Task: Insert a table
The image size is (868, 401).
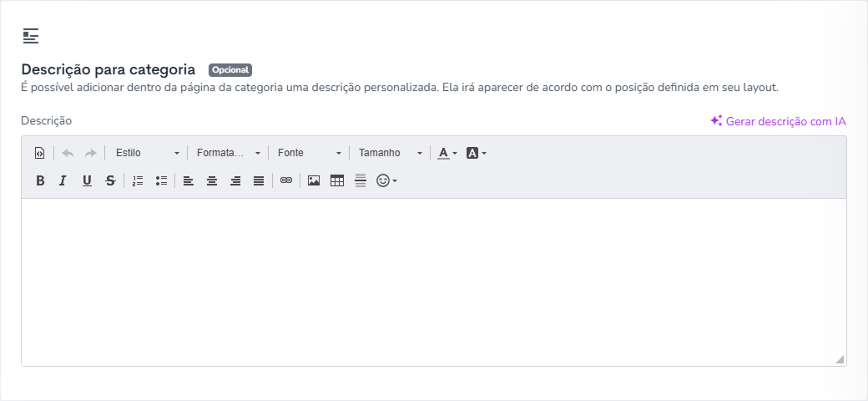Action: pos(337,180)
